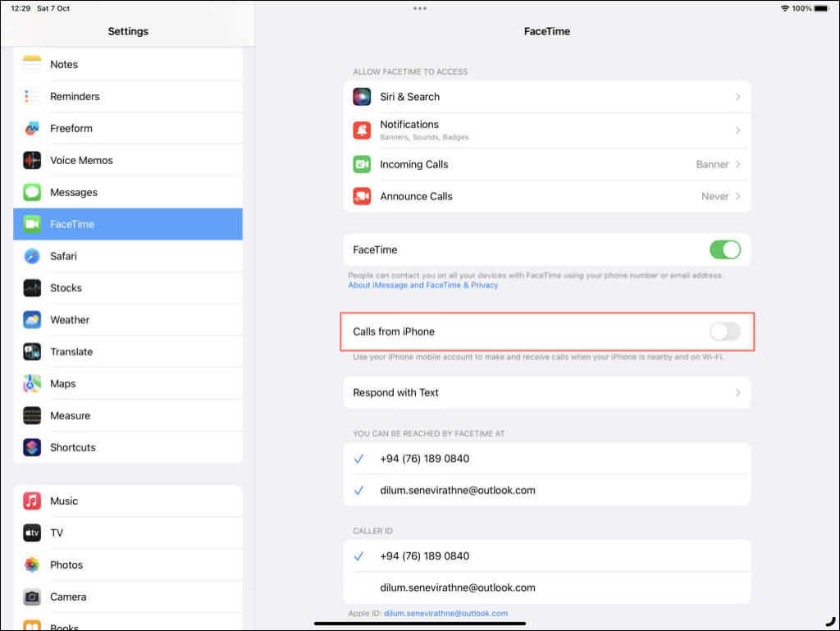Tap the Camera row label

coord(68,597)
